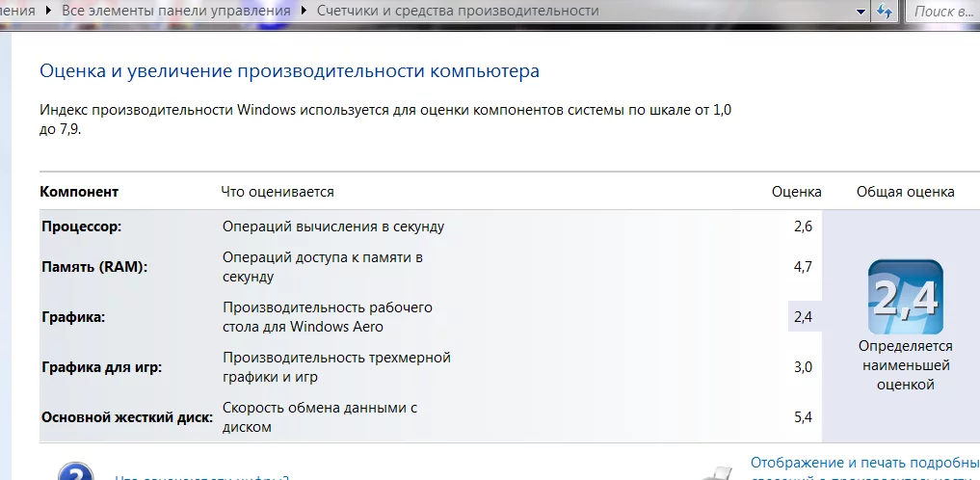Click the highlighted graphics score 2,4
Image resolution: width=980 pixels, height=480 pixels.
point(803,317)
